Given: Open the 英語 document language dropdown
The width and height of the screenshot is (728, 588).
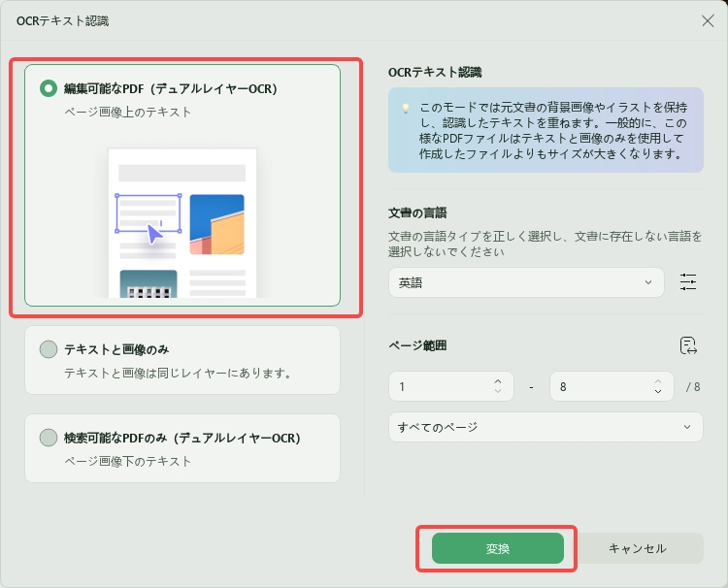Looking at the screenshot, I should (526, 282).
